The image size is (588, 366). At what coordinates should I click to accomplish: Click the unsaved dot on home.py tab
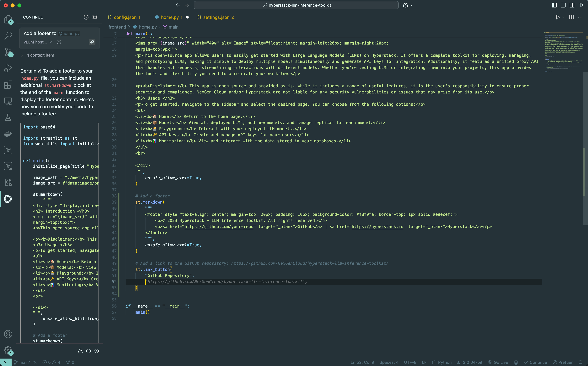click(187, 17)
